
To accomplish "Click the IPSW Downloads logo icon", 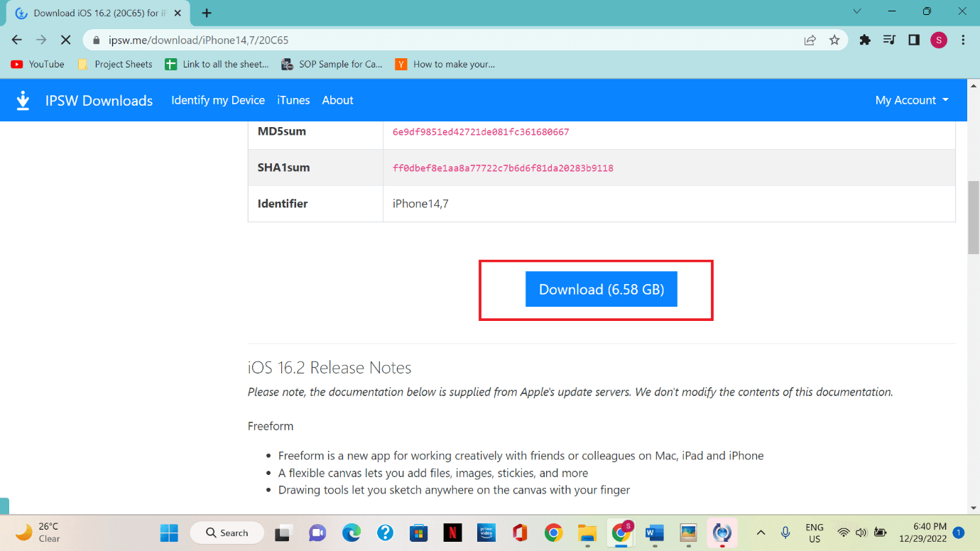I will tap(23, 100).
